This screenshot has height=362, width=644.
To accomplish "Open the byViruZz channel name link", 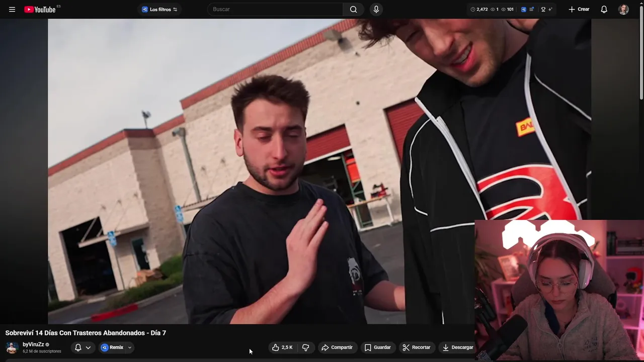I will (33, 344).
